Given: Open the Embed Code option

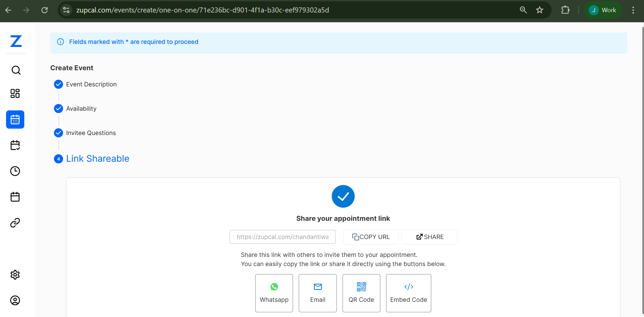Looking at the screenshot, I should tap(408, 293).
